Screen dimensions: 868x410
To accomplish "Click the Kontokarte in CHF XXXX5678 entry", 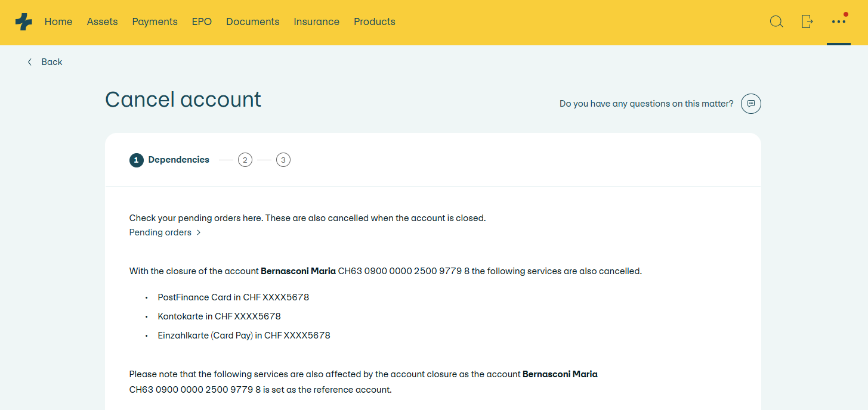I will tap(219, 316).
